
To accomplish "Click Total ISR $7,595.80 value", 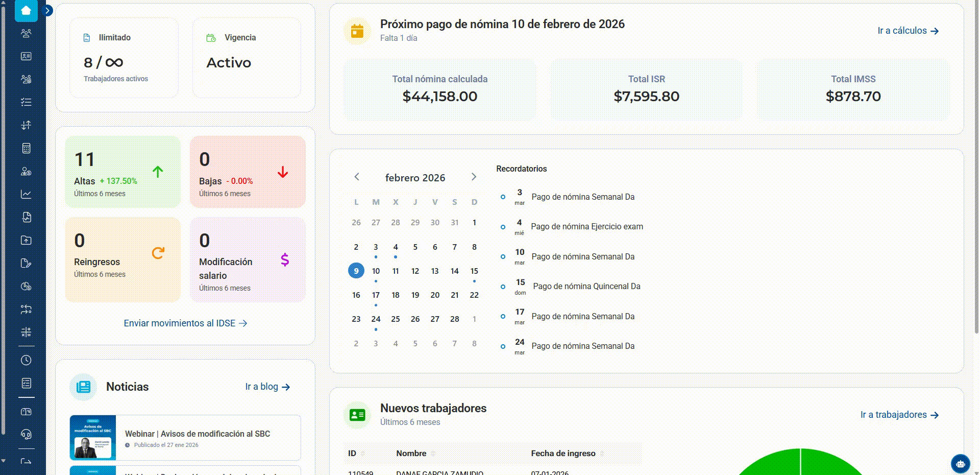I will click(646, 97).
